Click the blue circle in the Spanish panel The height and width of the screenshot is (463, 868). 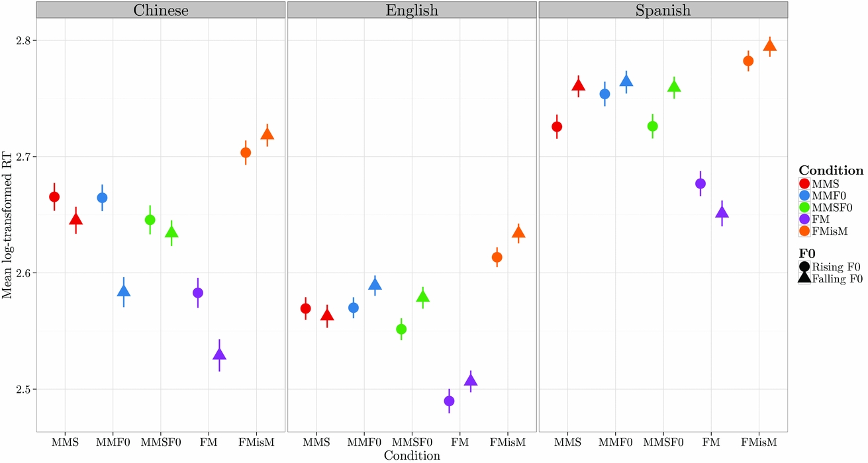[x=605, y=94]
